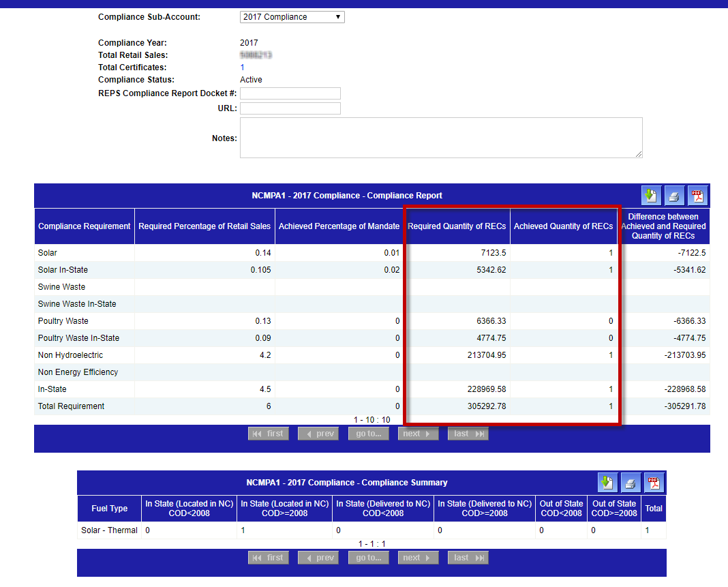Viewport: 728px width, 587px height.
Task: Print the Compliance Summary table
Action: pyautogui.click(x=631, y=483)
